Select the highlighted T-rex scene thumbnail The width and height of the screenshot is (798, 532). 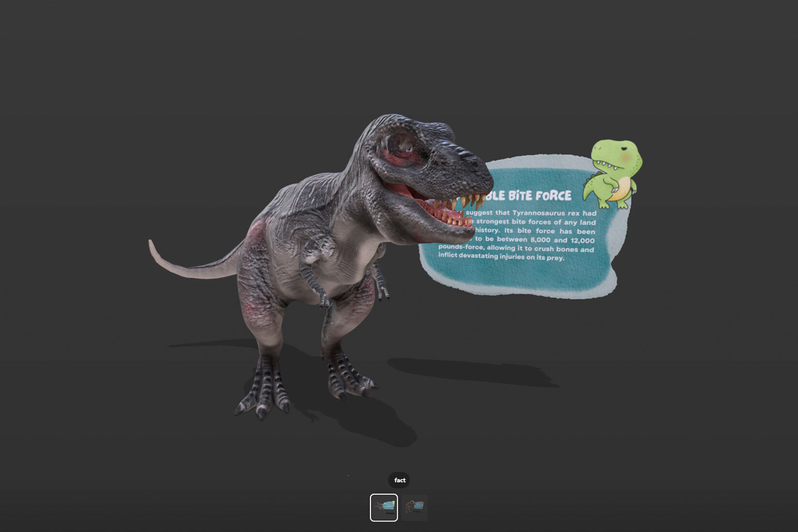point(384,507)
